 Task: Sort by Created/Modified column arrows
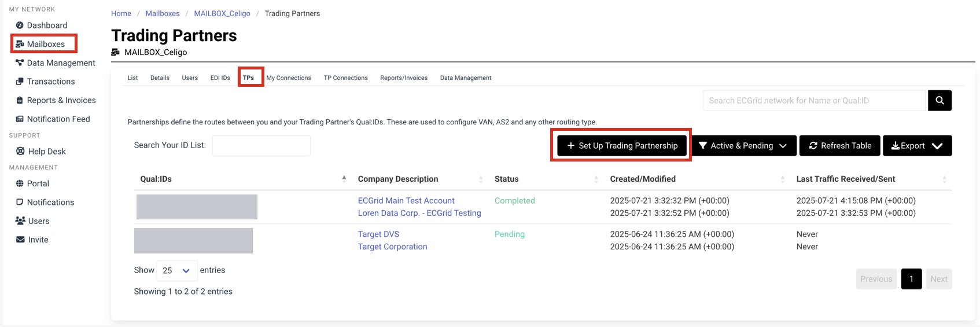pyautogui.click(x=783, y=179)
